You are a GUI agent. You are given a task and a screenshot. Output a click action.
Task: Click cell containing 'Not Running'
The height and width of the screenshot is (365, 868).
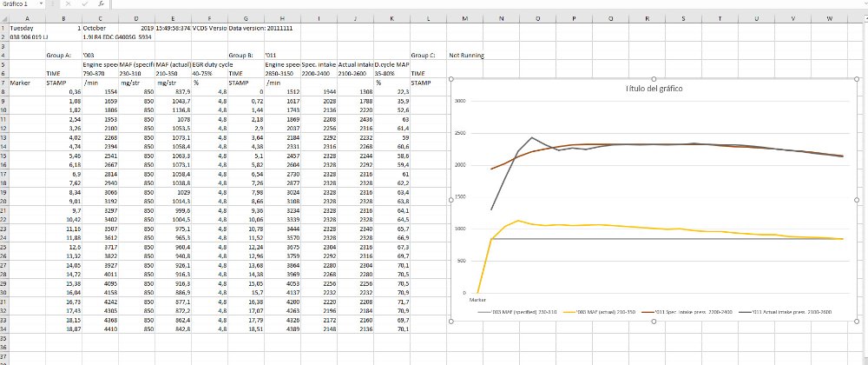click(467, 55)
